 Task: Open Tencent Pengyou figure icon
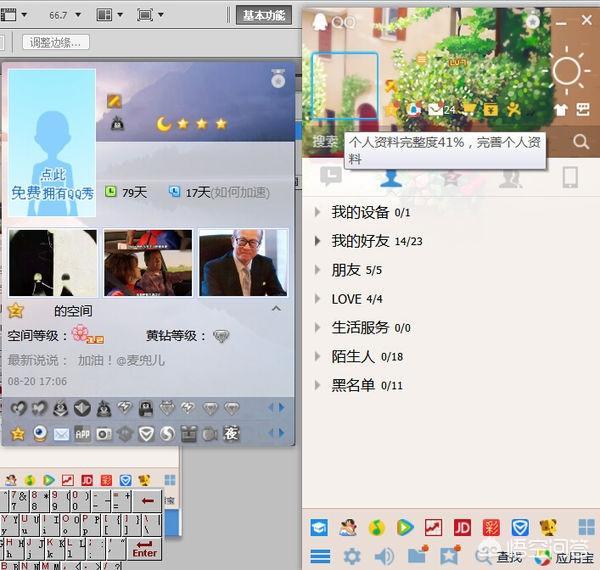point(513,110)
